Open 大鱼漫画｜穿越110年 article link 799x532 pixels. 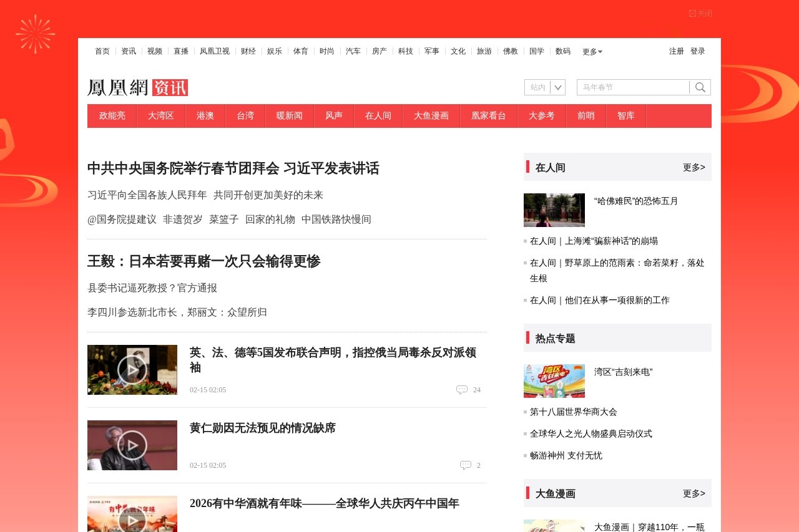[x=649, y=527]
